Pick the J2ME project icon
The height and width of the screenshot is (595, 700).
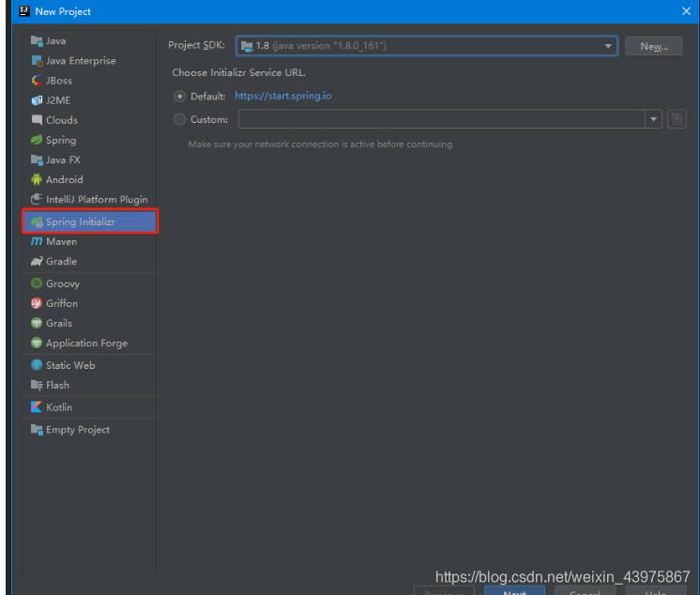[x=37, y=100]
